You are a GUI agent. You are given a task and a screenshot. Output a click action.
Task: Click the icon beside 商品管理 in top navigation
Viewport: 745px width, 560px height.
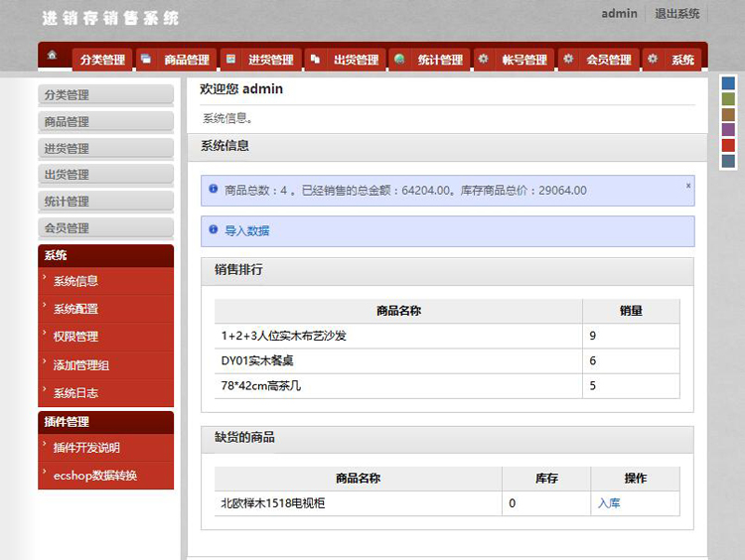point(146,59)
